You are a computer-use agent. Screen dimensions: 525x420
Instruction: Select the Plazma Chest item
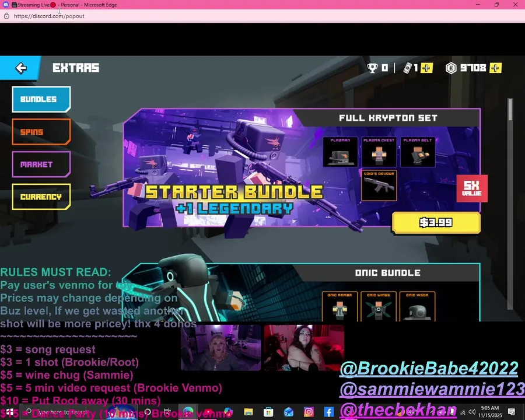click(379, 152)
